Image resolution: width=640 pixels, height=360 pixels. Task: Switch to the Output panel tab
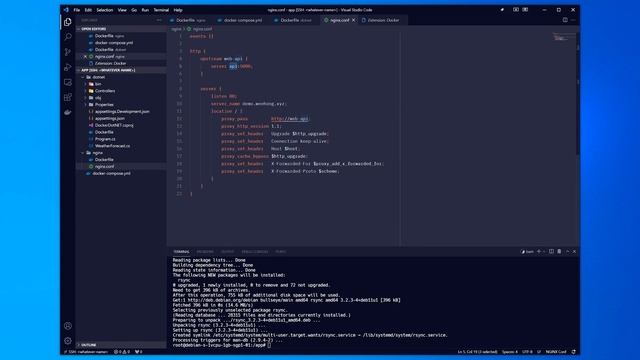point(228,252)
